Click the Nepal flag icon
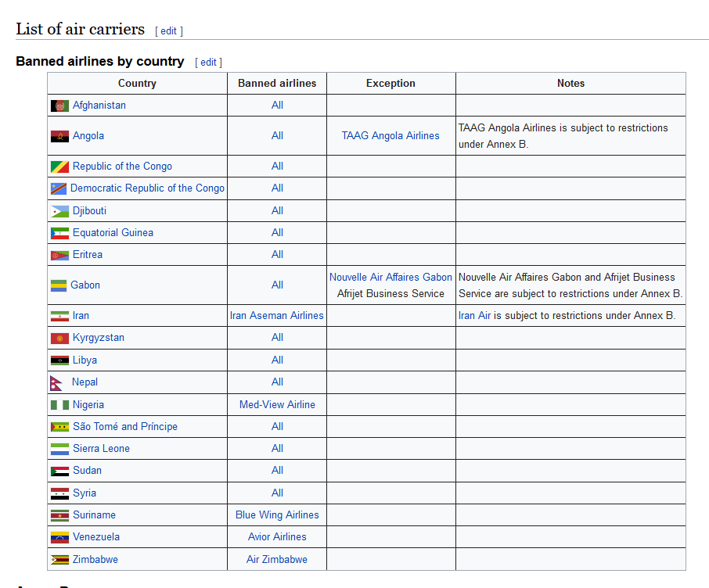Image resolution: width=709 pixels, height=588 pixels. point(56,383)
